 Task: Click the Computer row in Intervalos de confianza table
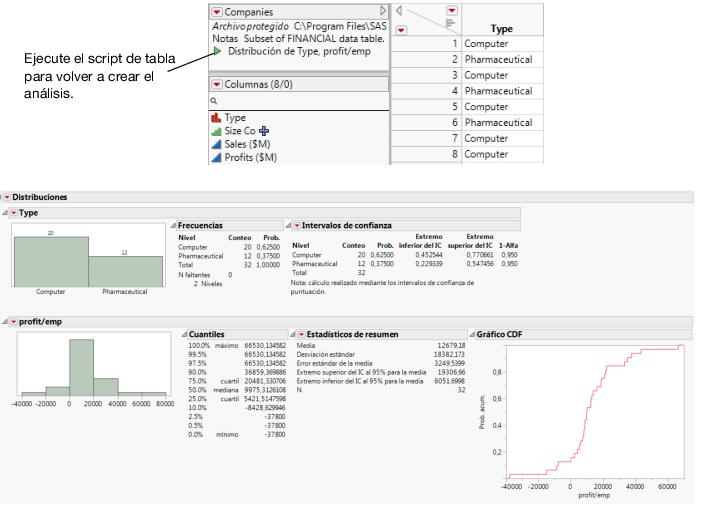[x=405, y=255]
